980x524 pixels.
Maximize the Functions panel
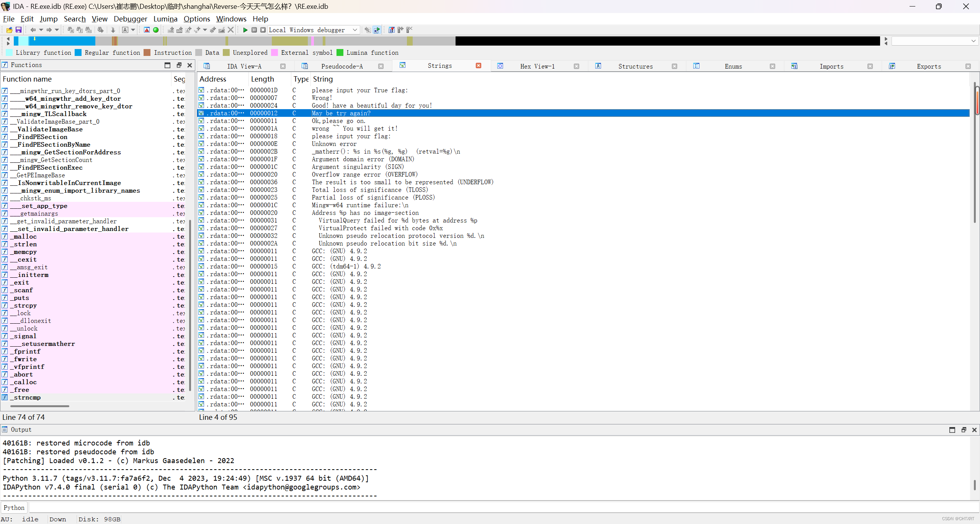point(167,65)
